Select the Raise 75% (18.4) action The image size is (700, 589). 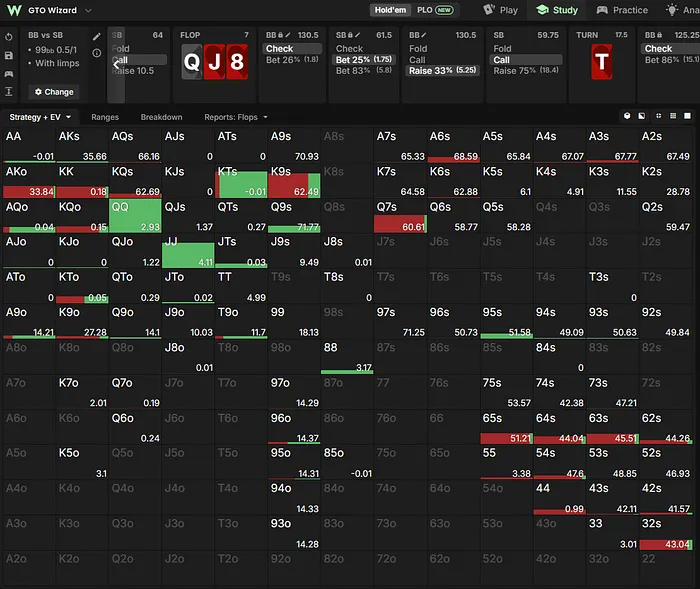pos(526,70)
